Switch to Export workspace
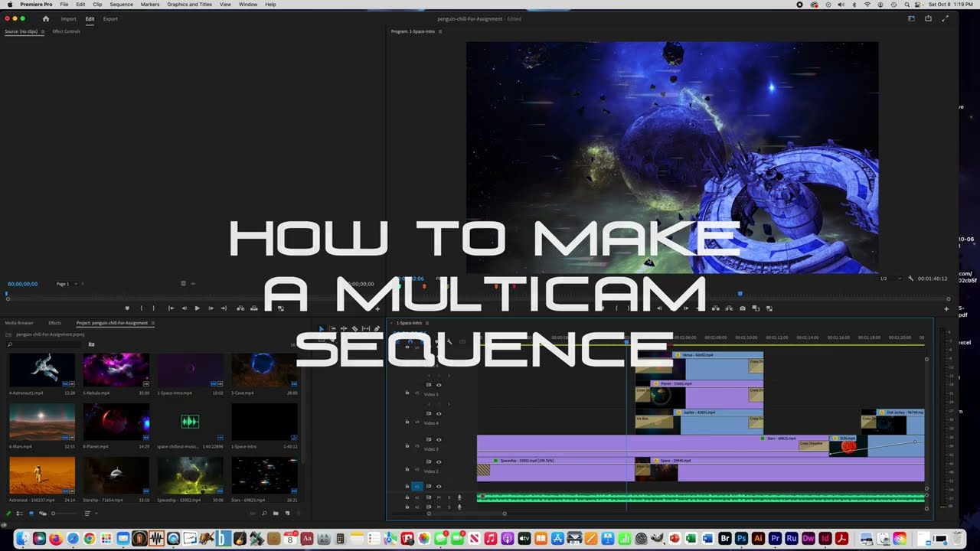The image size is (980, 551). coord(110,18)
